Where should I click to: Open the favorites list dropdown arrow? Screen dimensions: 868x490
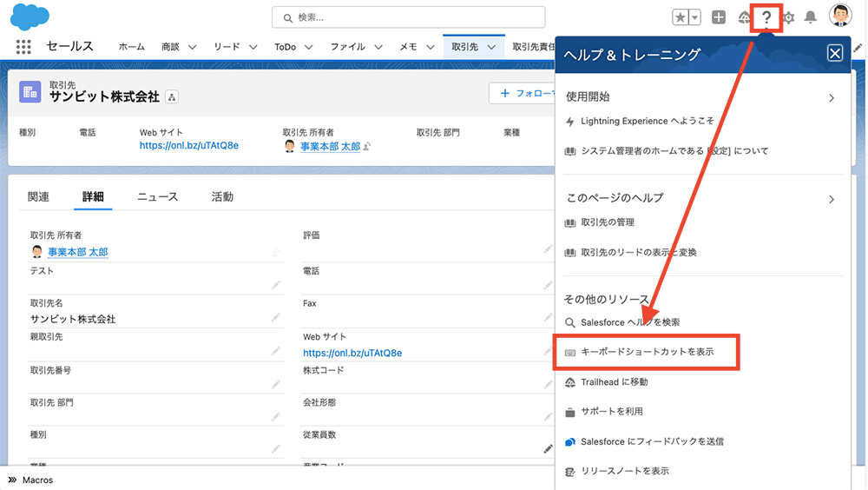pos(694,17)
